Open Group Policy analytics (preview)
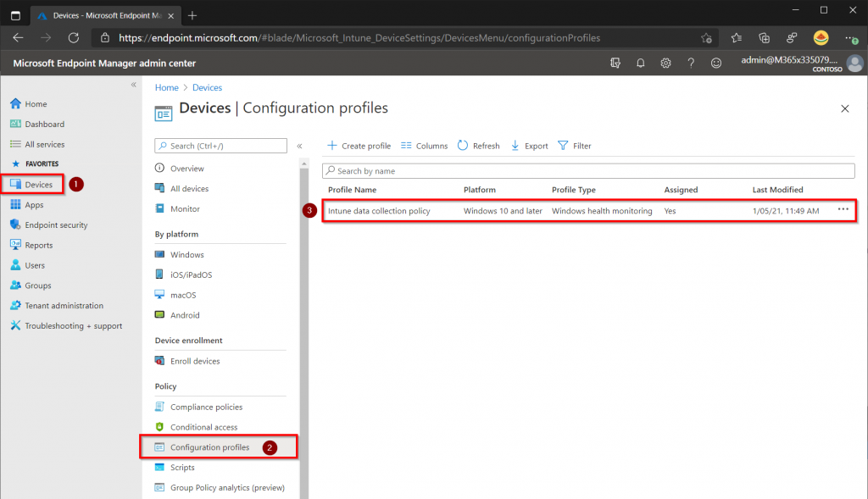Screen dimensions: 868x499 [x=227, y=487]
